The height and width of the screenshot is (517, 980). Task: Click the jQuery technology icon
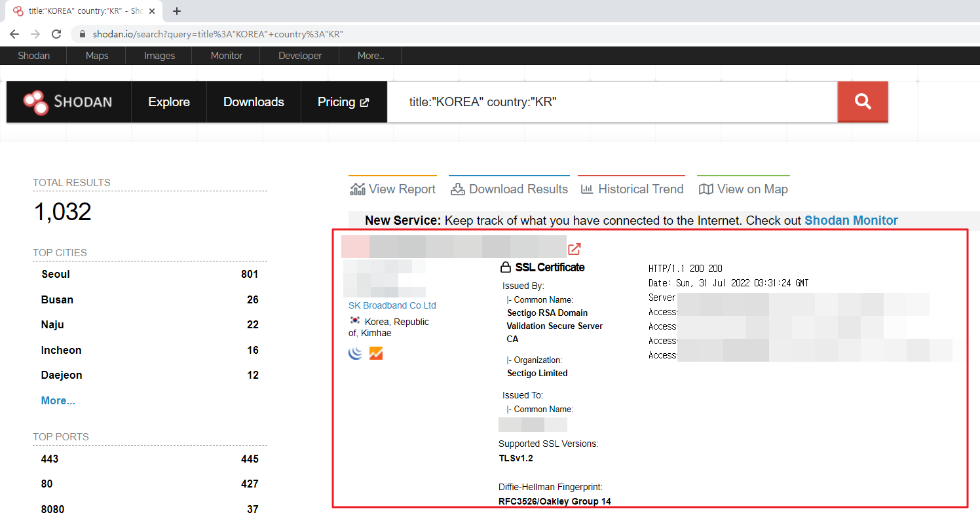click(x=355, y=353)
